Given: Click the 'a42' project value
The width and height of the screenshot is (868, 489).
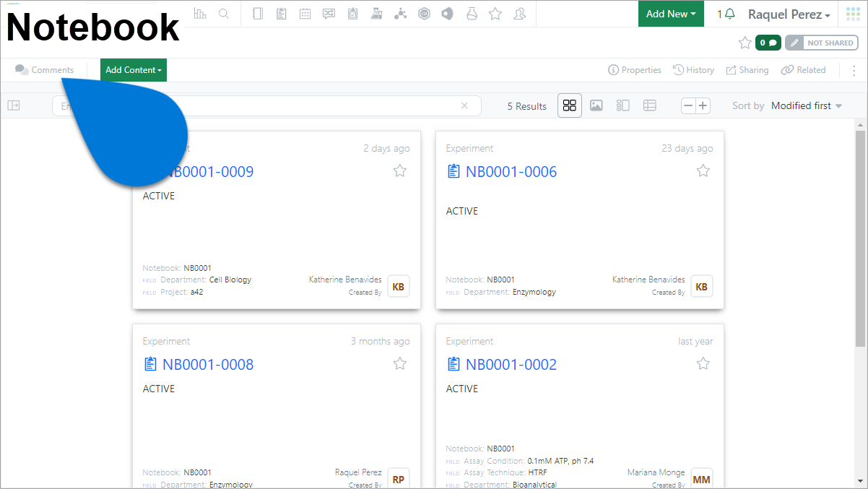Looking at the screenshot, I should [197, 292].
